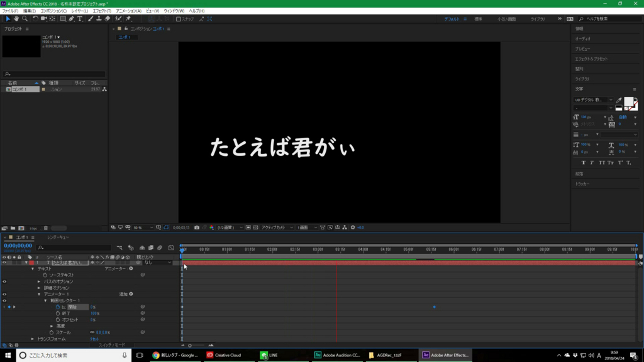
Task: Open composition mini-flowchart in timeline
Action: [x=119, y=248]
